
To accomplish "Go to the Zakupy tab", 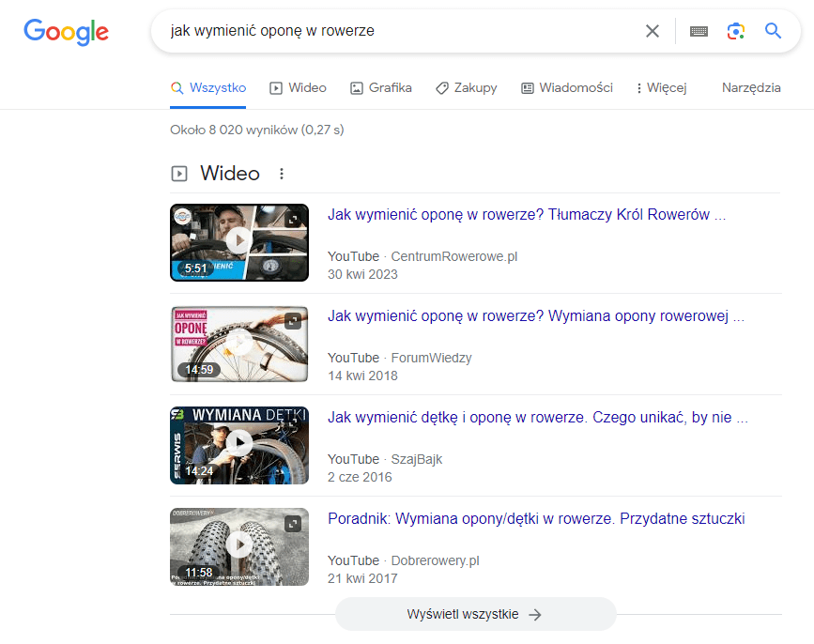I will pyautogui.click(x=466, y=88).
